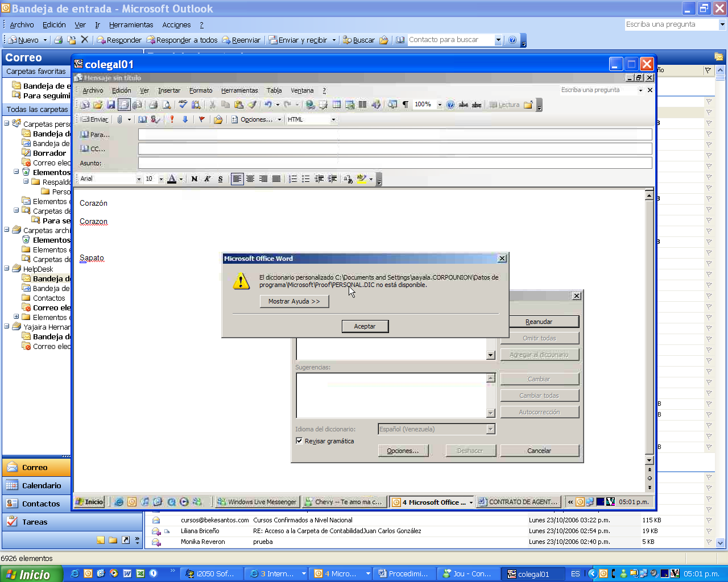
Task: Open the Insertar menu in the message window
Action: (169, 90)
